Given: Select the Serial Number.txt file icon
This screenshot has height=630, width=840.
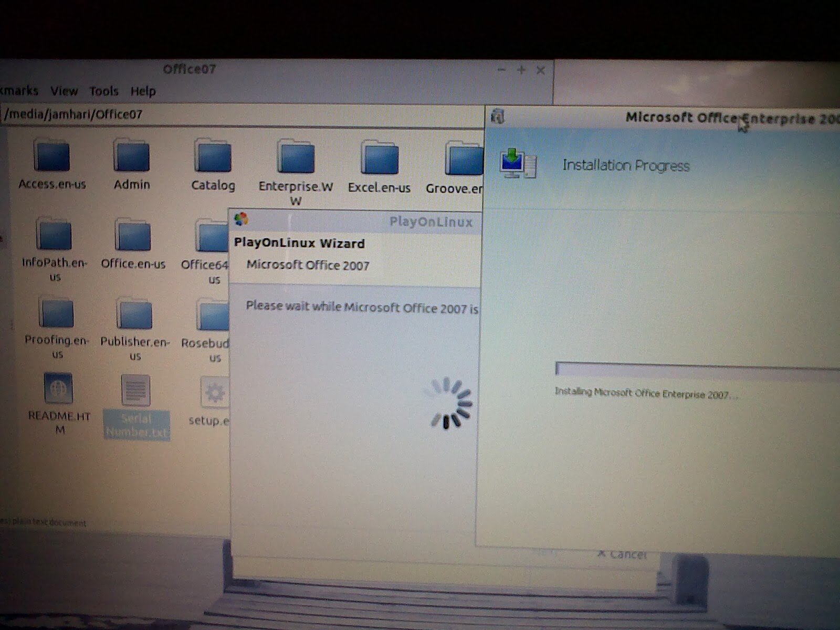Looking at the screenshot, I should click(135, 390).
